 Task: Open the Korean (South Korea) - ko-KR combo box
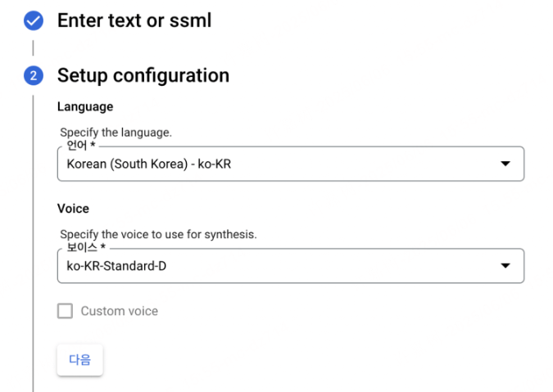pyautogui.click(x=291, y=164)
